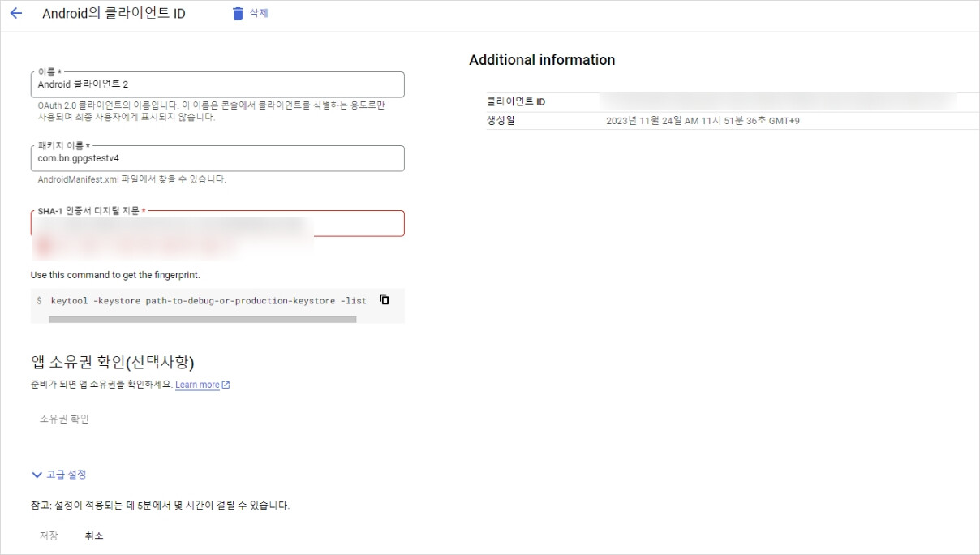Click the back arrow icon

point(16,14)
